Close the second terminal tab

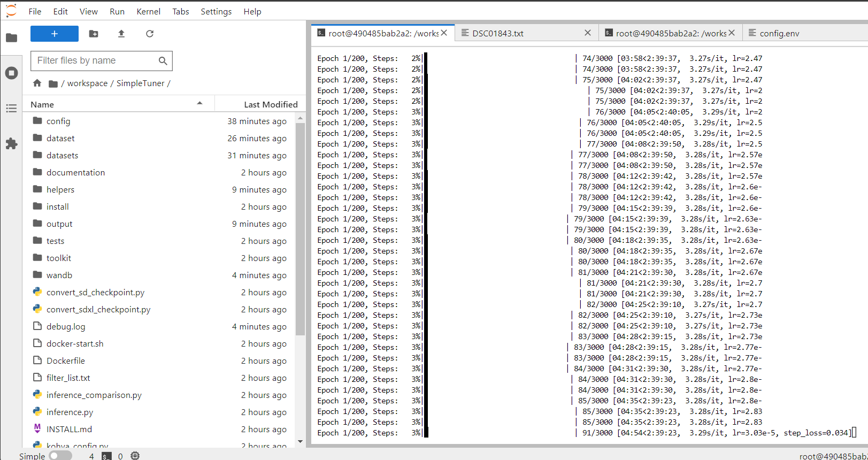click(x=732, y=33)
